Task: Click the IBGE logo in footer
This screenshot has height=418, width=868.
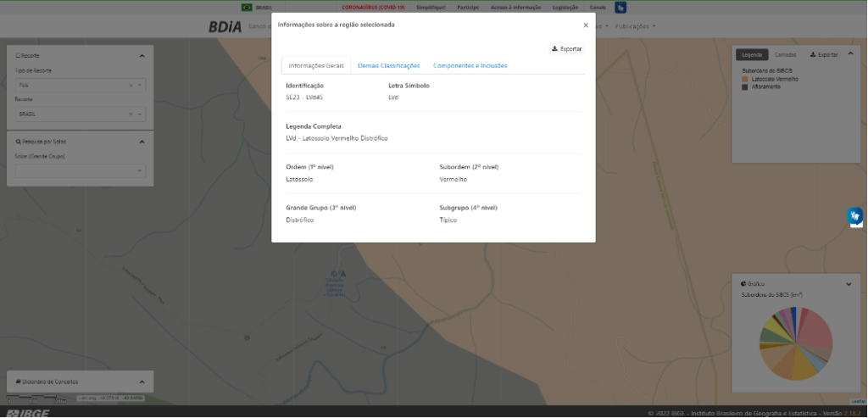Action: coord(28,413)
